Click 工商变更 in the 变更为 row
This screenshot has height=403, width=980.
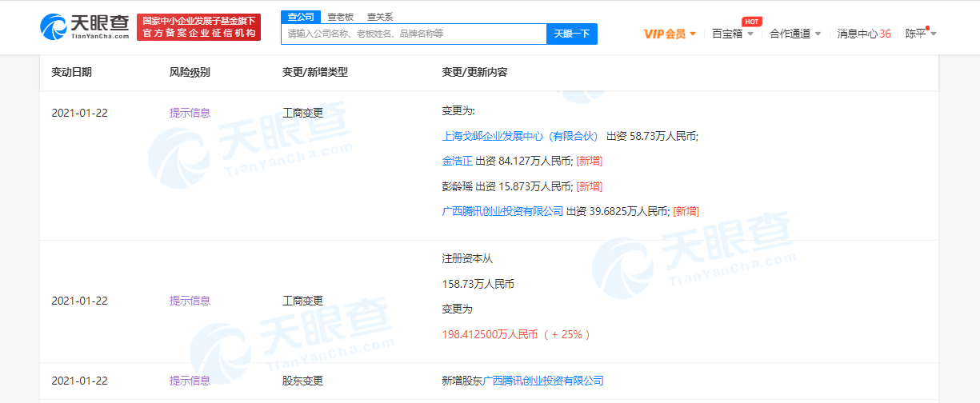[x=303, y=113]
